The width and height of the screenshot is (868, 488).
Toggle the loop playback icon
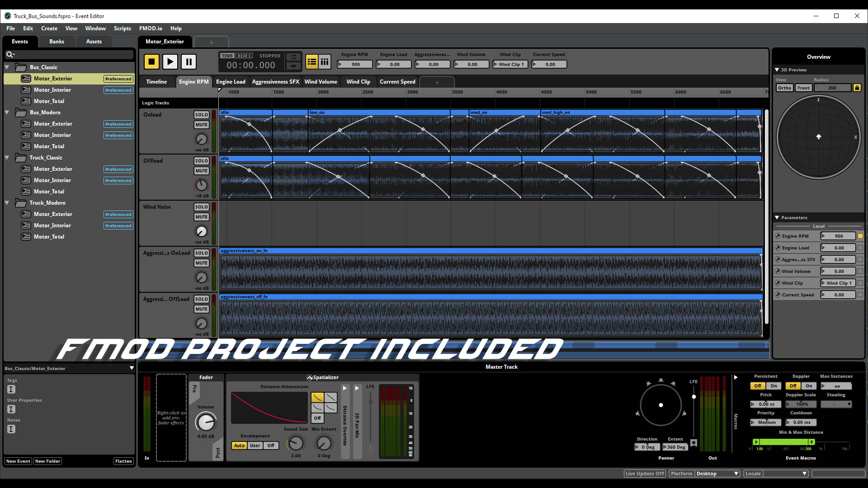tap(293, 57)
